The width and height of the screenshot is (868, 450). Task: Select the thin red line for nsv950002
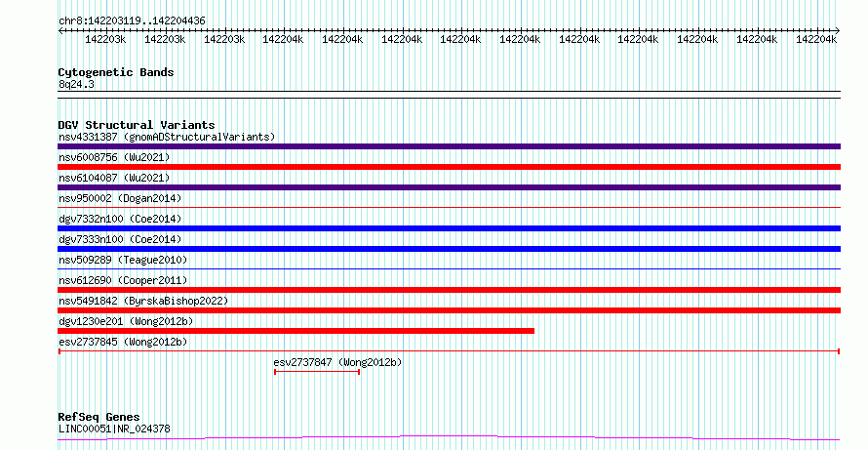point(449,208)
